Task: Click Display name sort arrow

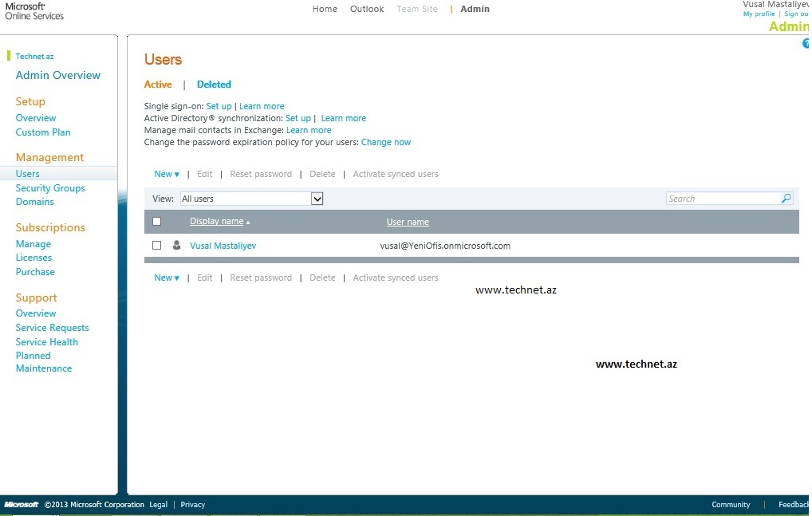Action: pyautogui.click(x=248, y=223)
